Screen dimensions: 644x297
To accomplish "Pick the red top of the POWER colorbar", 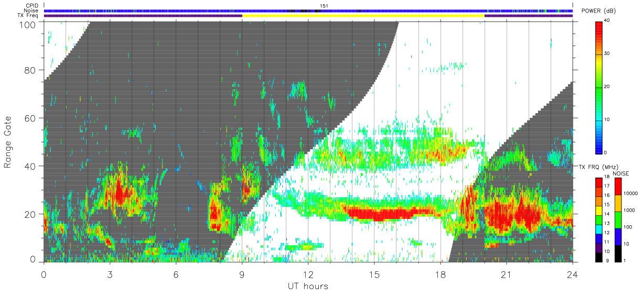I will (598, 26).
